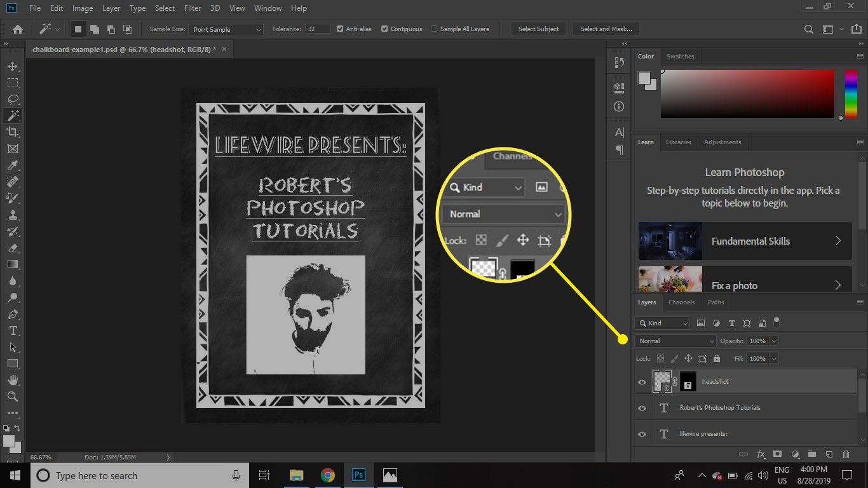Uncheck the Anti-alias checkbox
Image resolution: width=868 pixels, height=488 pixels.
tap(340, 29)
